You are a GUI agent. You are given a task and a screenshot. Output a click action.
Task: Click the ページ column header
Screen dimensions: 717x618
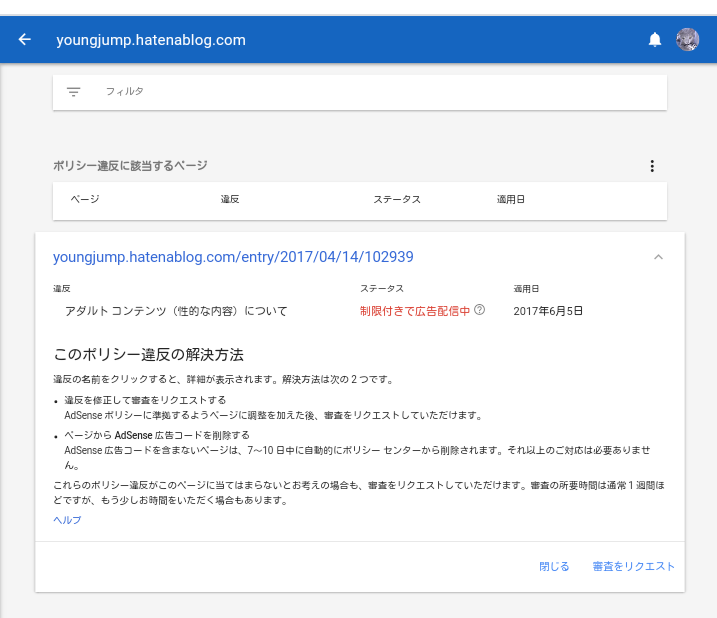(85, 199)
